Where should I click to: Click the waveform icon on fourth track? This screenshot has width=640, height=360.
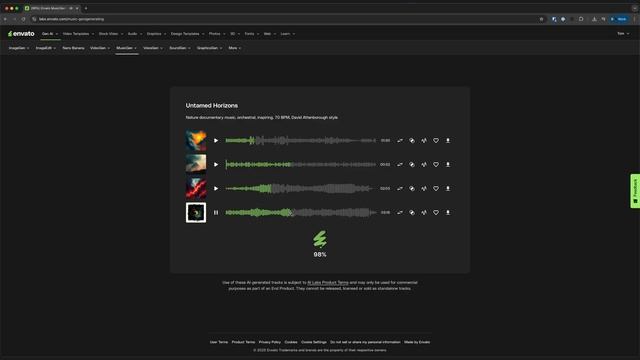coord(424,213)
